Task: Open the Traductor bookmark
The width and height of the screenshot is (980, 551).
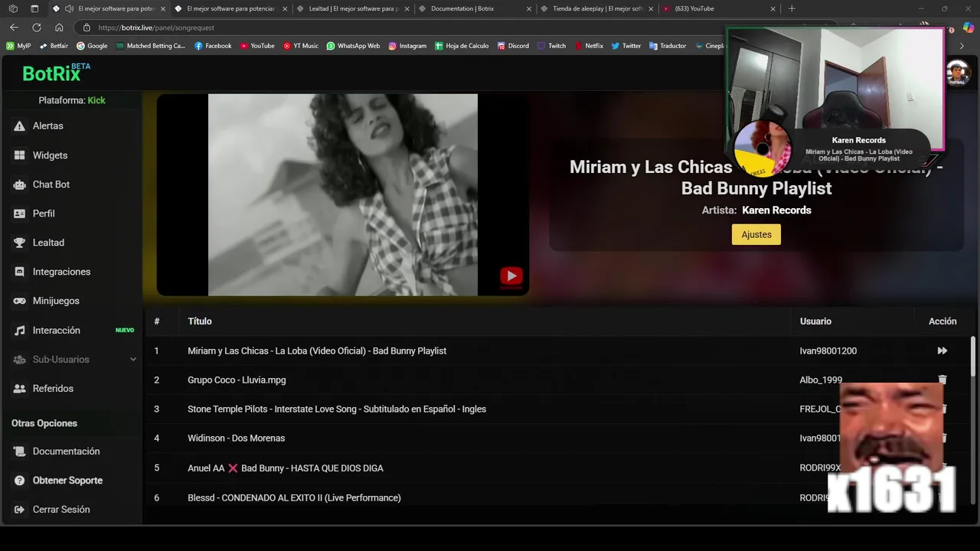Action: (668, 46)
